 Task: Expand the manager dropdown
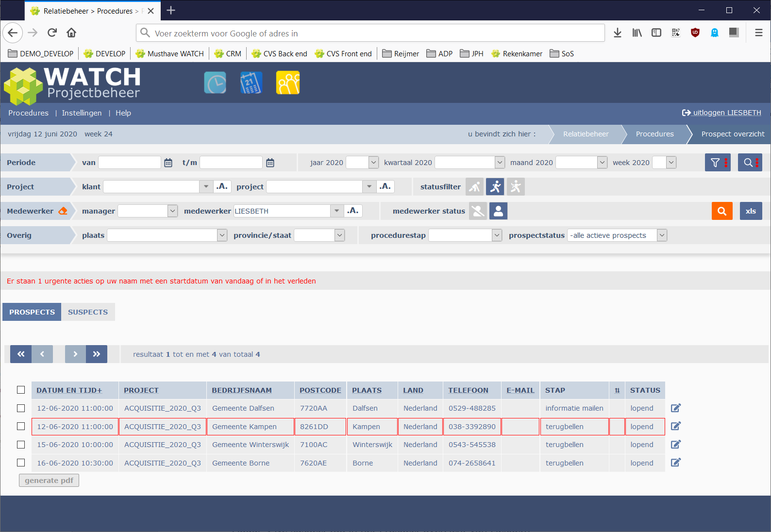click(148, 211)
